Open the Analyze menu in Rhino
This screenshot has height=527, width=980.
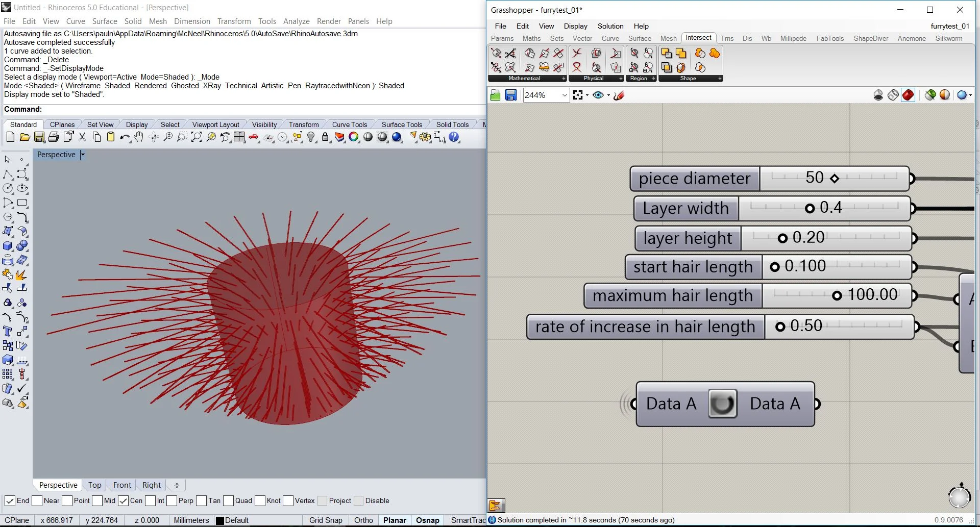point(297,21)
